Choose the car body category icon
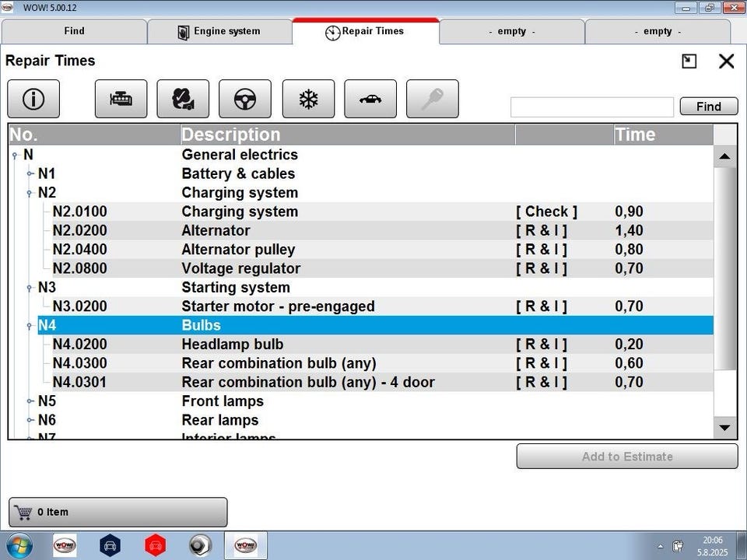The width and height of the screenshot is (747, 560). pos(370,100)
